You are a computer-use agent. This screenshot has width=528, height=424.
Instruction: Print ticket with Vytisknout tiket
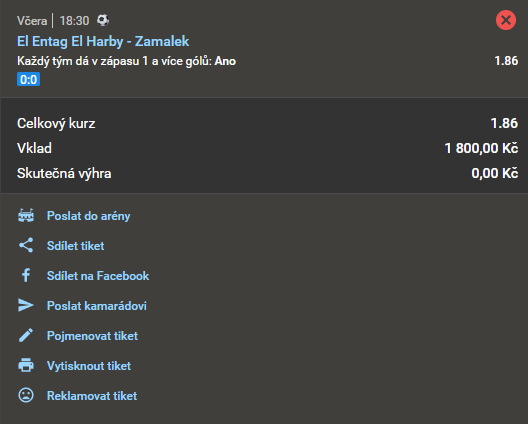(x=89, y=366)
